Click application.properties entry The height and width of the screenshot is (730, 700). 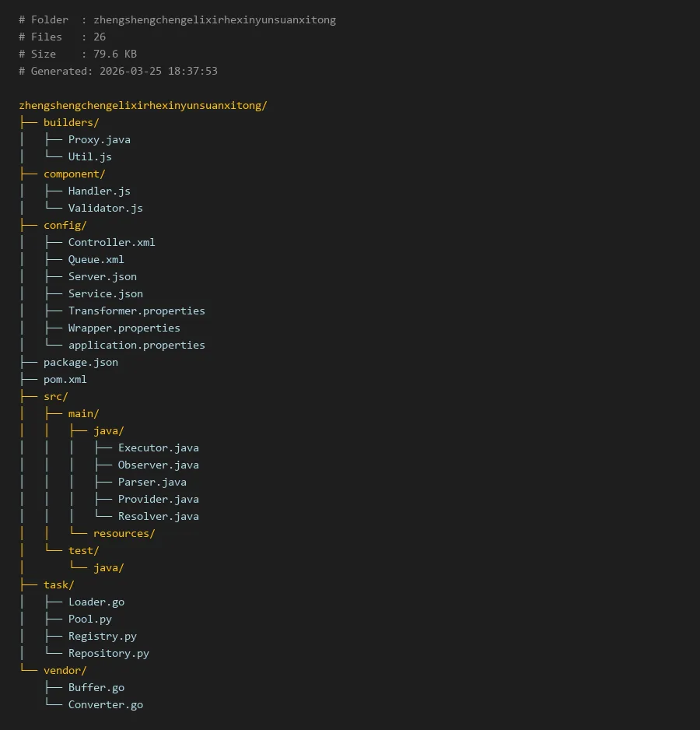click(x=136, y=345)
